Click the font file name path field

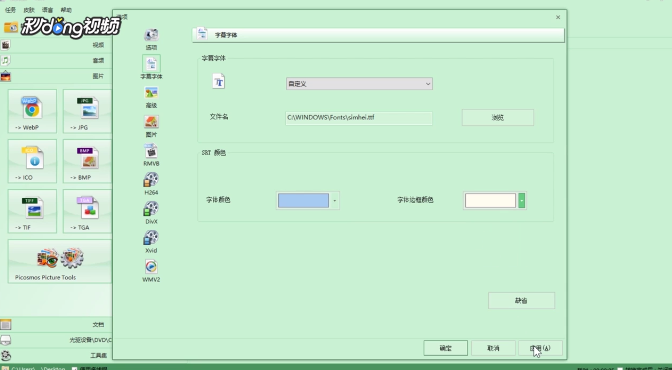click(x=359, y=117)
